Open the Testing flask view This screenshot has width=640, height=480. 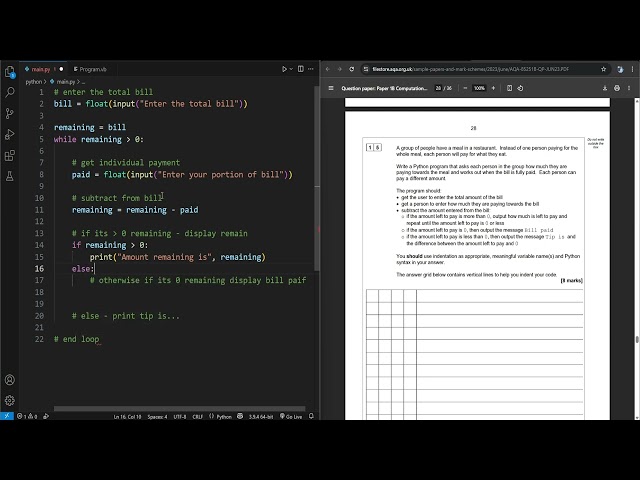(x=10, y=176)
